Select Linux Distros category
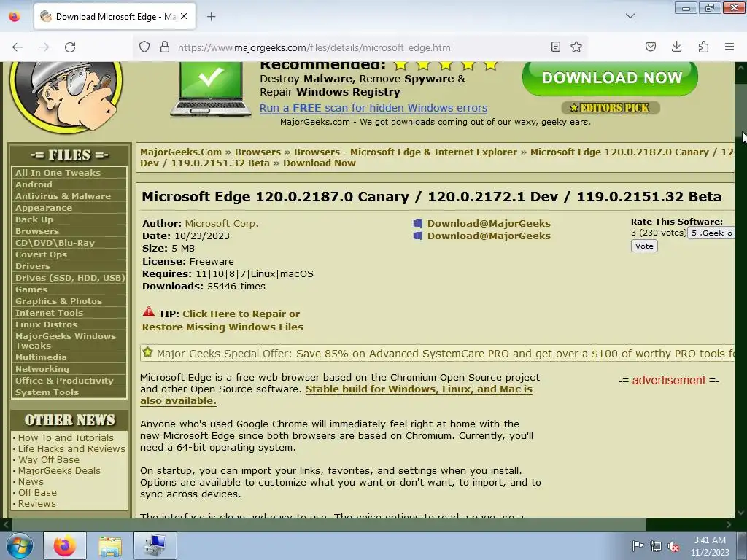This screenshot has height=560, width=747. pyautogui.click(x=46, y=324)
